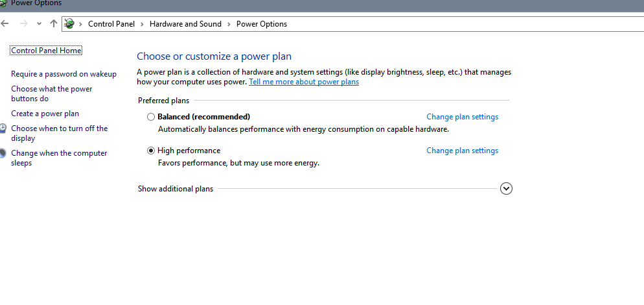Open Choose when to turn off display
Viewport: 644px width, 305px height.
click(59, 134)
